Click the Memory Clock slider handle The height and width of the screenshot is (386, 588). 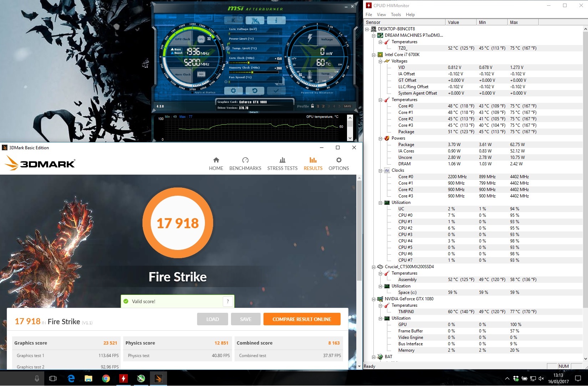point(252,72)
